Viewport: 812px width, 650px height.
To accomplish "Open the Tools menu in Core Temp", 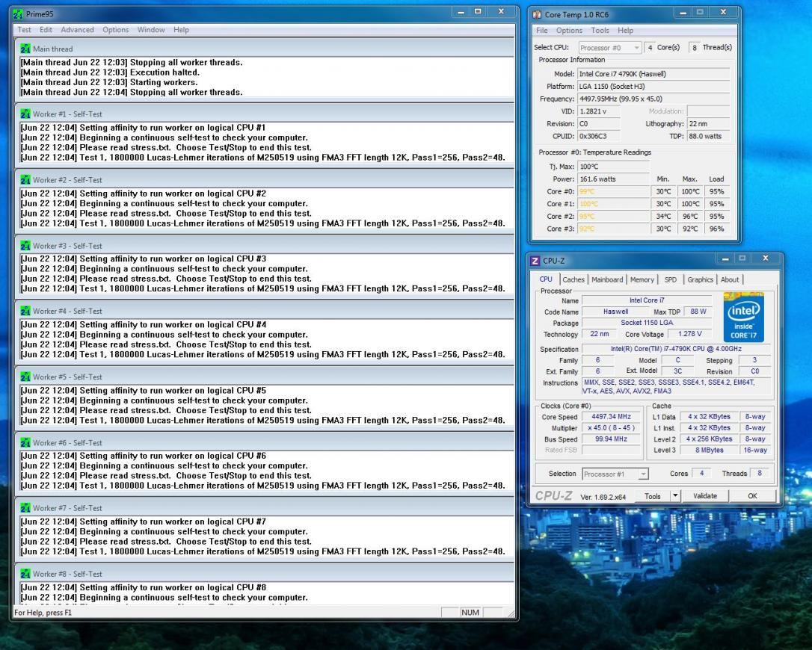I will pos(600,31).
